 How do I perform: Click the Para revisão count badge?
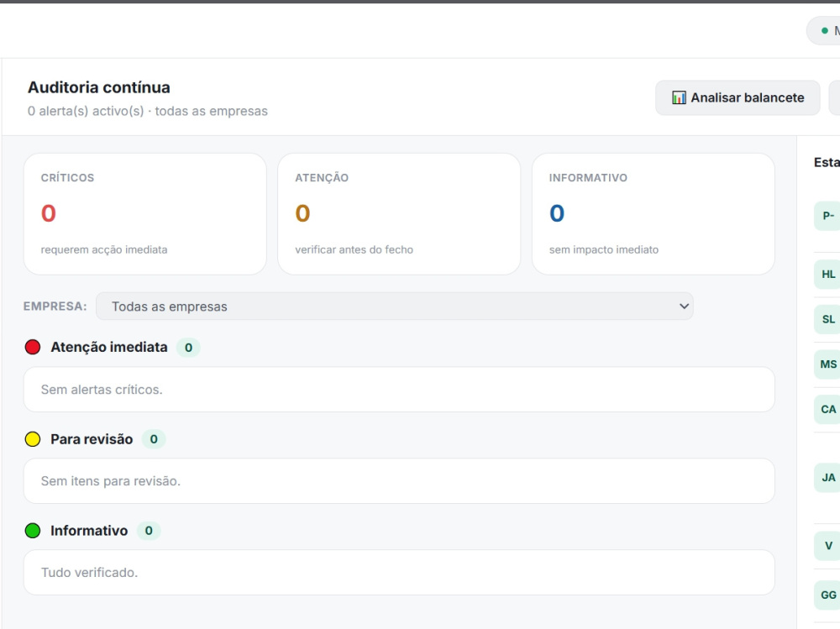tap(153, 439)
